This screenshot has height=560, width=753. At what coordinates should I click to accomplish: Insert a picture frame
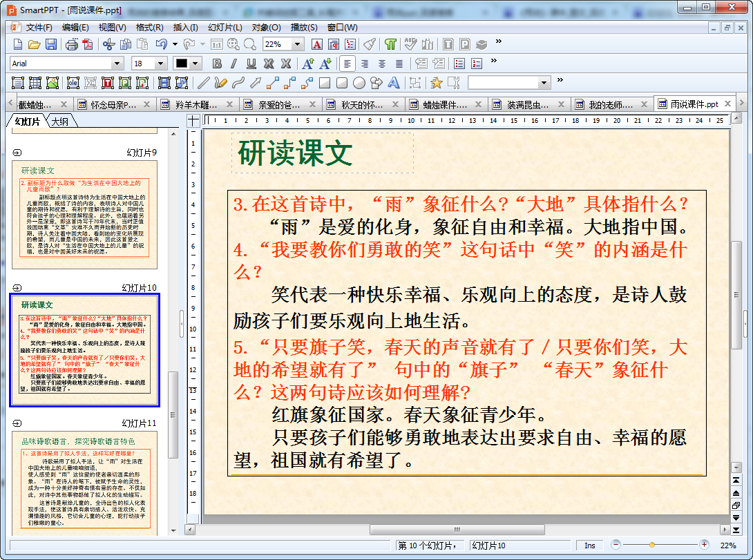pos(53,83)
